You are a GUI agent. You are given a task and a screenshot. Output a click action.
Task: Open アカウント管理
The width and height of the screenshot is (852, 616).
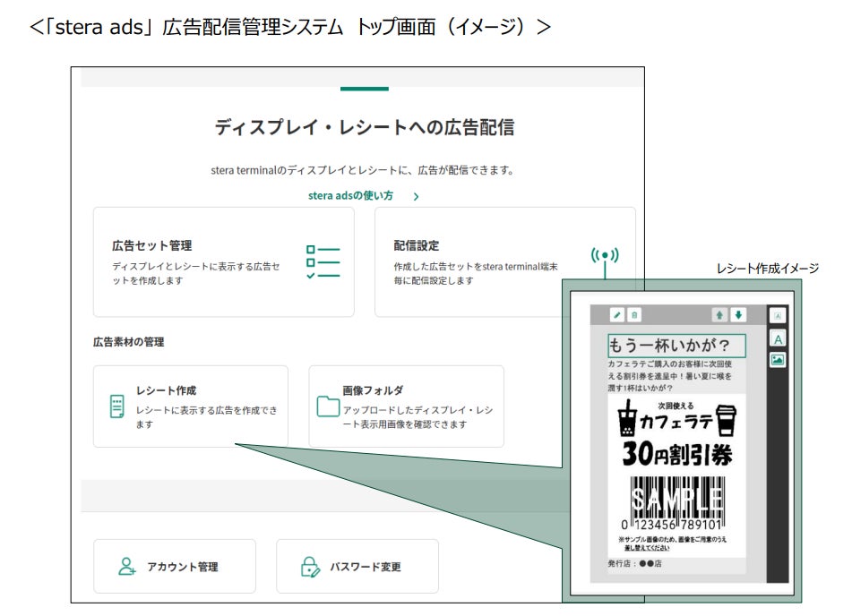point(175,566)
